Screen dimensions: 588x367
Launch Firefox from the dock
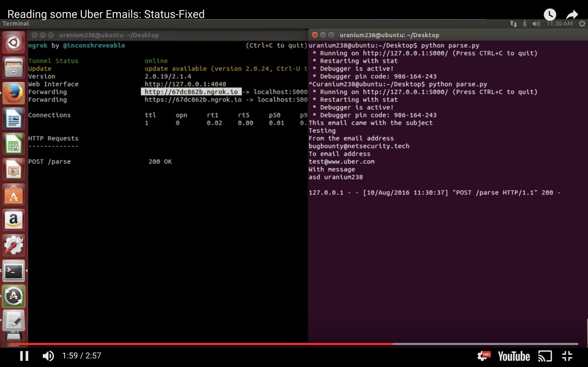tap(13, 93)
